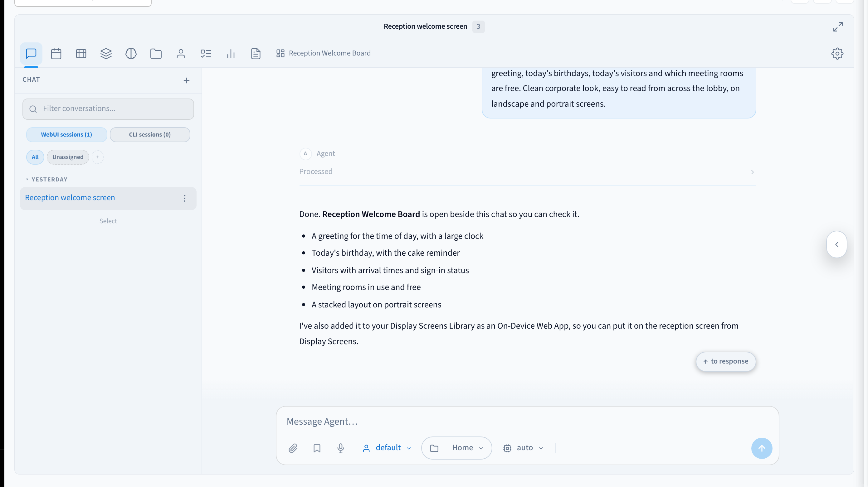Open options menu for Reception welcome screen
Viewport: 868px width, 487px height.
tap(185, 198)
